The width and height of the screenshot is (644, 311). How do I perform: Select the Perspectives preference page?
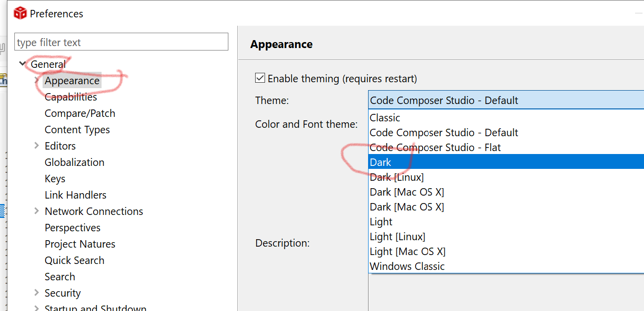pyautogui.click(x=72, y=227)
